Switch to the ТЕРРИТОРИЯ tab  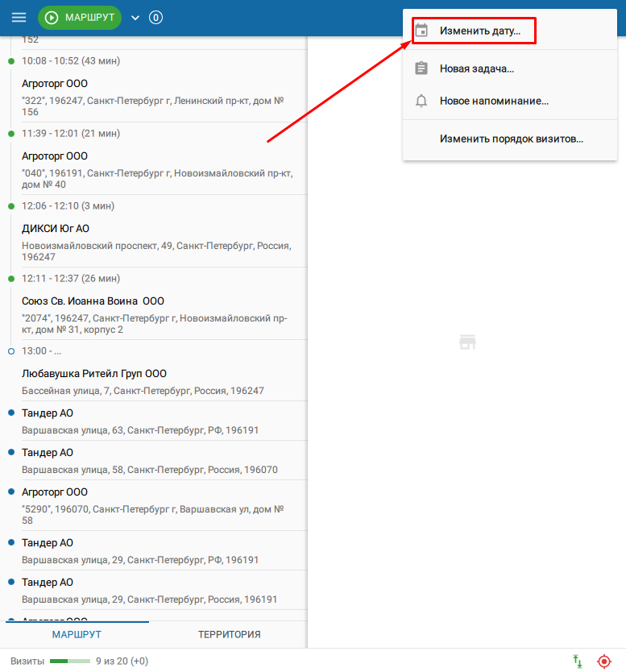click(230, 634)
